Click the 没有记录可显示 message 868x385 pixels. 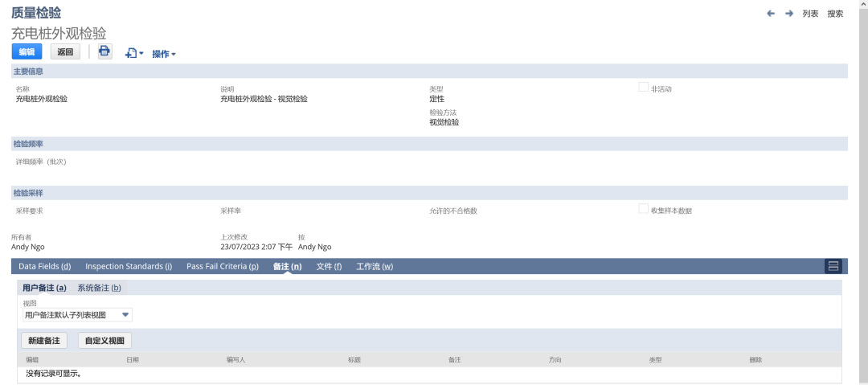pyautogui.click(x=54, y=374)
